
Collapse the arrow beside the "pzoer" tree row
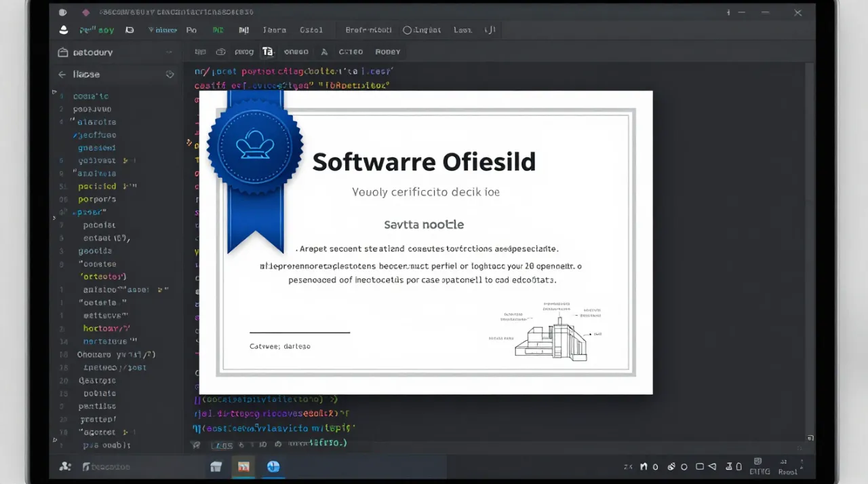[55, 218]
